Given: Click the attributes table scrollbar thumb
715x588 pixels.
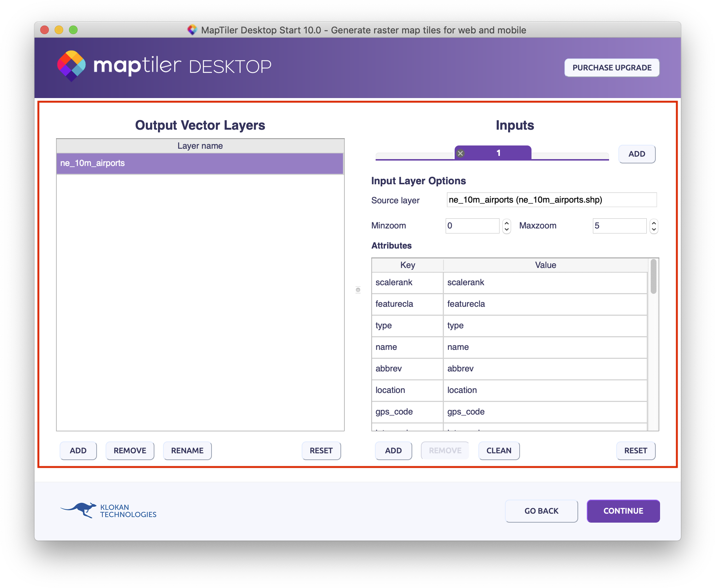Looking at the screenshot, I should (x=654, y=276).
